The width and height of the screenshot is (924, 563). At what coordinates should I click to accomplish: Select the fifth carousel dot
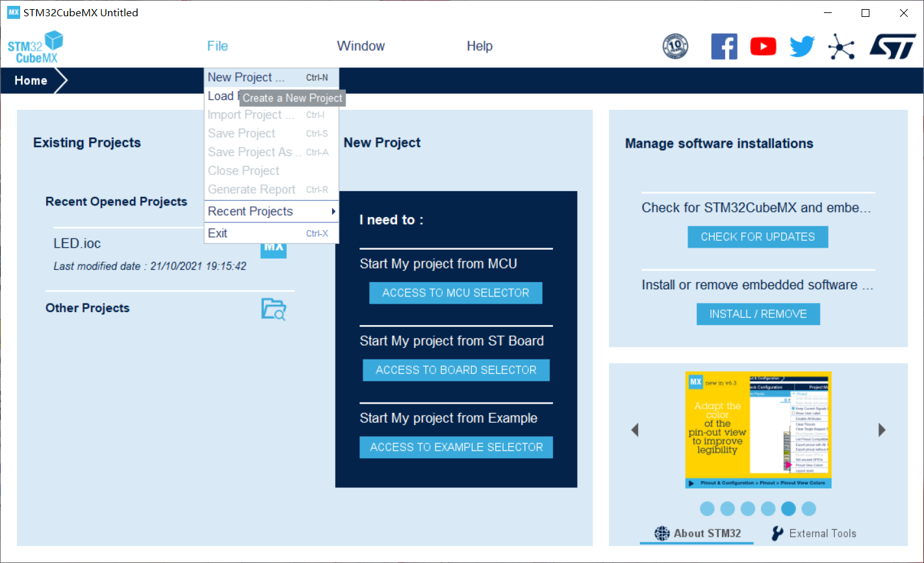(788, 508)
